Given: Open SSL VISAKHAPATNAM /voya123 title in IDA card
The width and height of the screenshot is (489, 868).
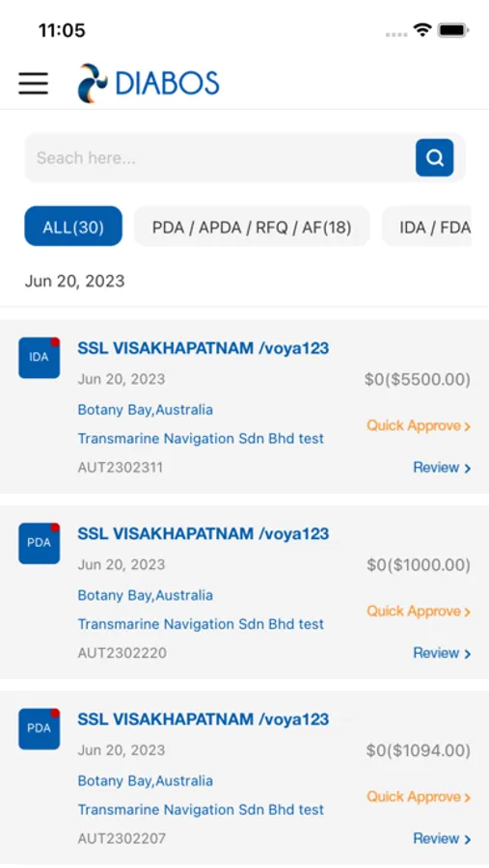Looking at the screenshot, I should [x=204, y=348].
